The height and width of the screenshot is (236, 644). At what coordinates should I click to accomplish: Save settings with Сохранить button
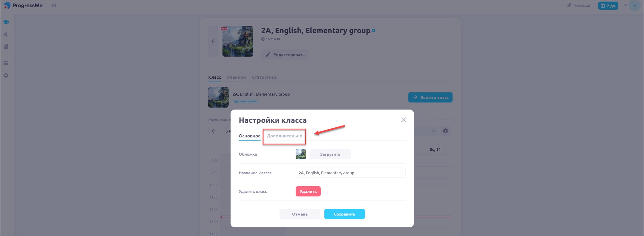344,214
